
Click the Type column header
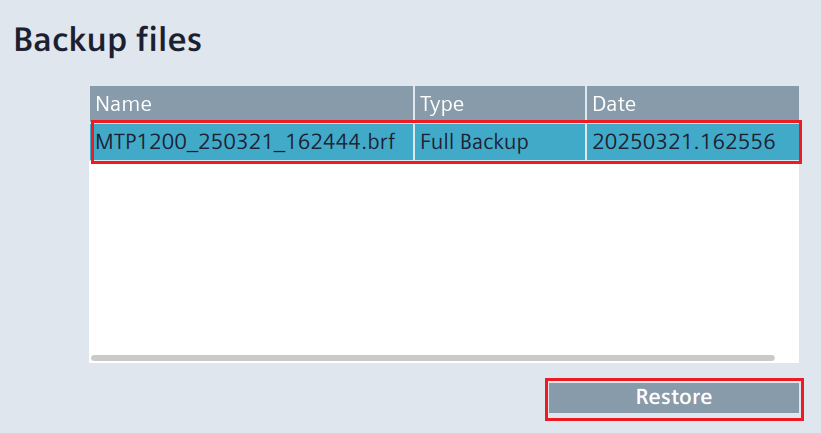point(500,103)
